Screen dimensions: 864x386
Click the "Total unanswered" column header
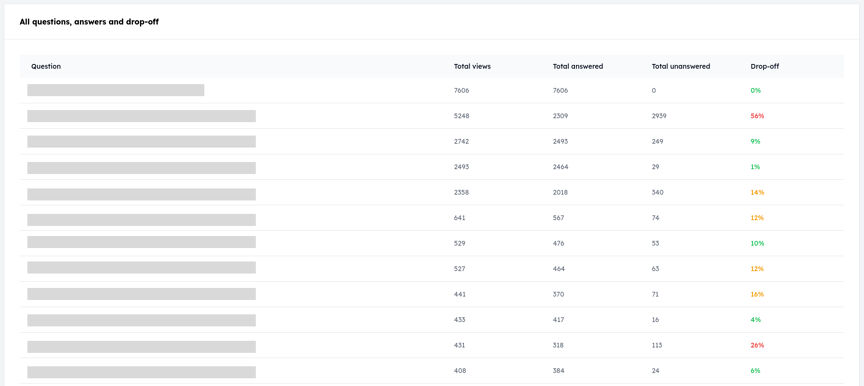pos(681,67)
